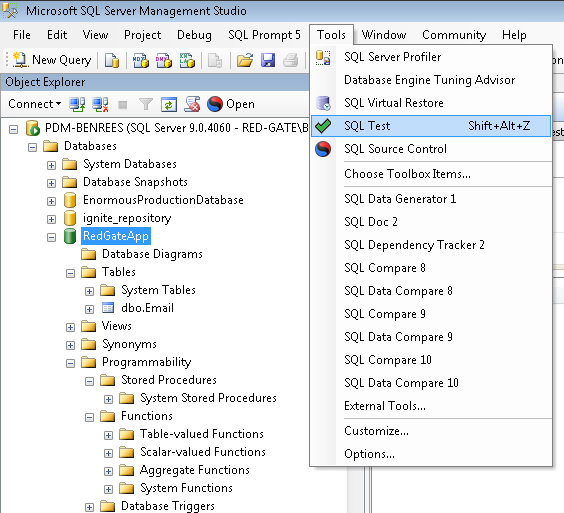Open Customize from Tools menu
Viewport: 564px width, 513px height.
(x=431, y=431)
